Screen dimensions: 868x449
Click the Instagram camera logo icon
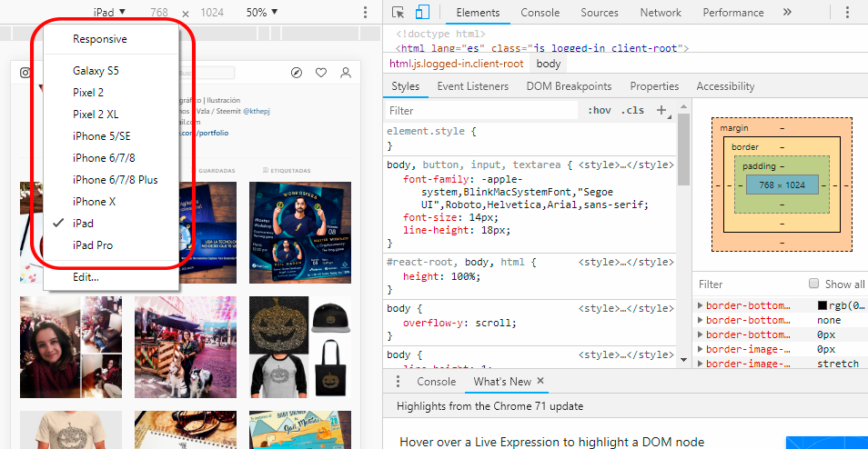click(25, 73)
